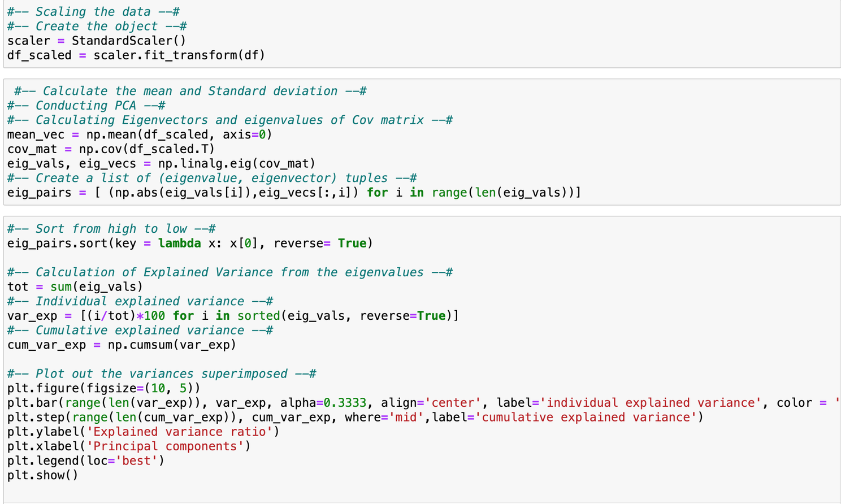Click the 'individual explained variance' label string

pos(650,403)
